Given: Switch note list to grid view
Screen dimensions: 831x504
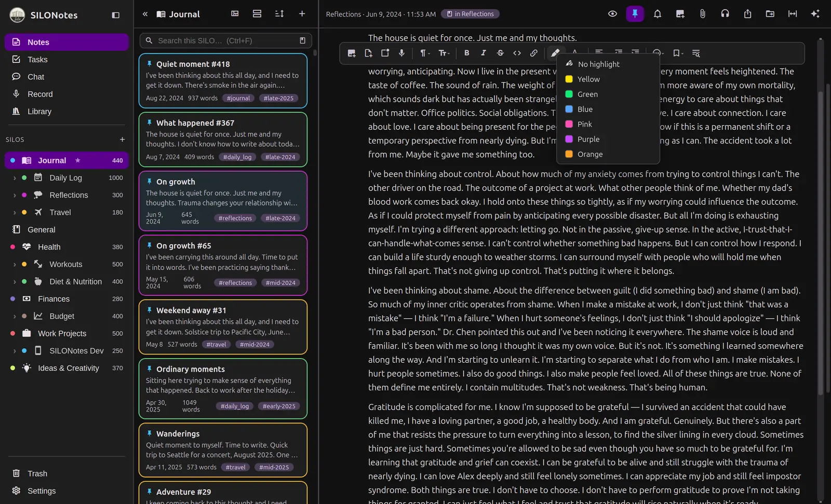Looking at the screenshot, I should tap(235, 14).
